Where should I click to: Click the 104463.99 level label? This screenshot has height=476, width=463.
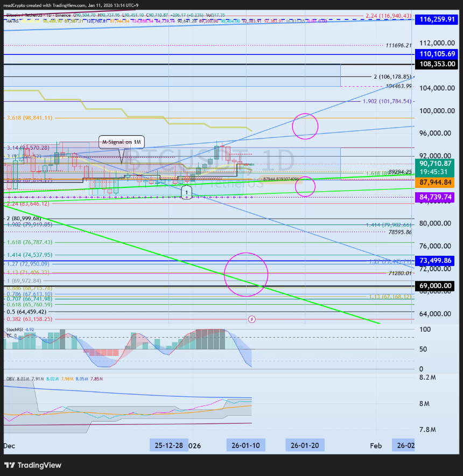[x=398, y=86]
